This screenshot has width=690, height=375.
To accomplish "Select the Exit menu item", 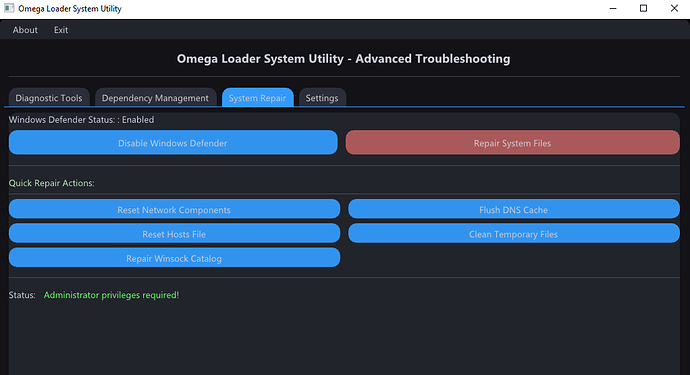I will point(61,30).
